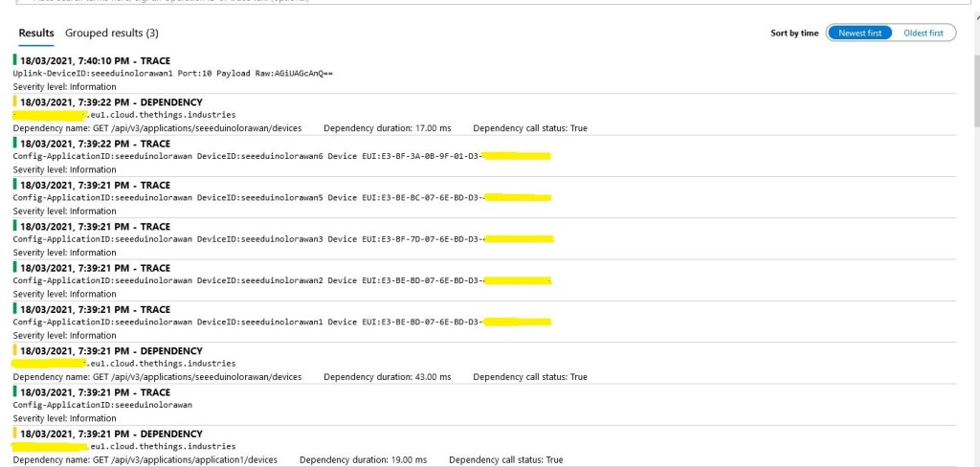Click the vertical scrollbar on the right
The width and height of the screenshot is (980, 467).
973,96
